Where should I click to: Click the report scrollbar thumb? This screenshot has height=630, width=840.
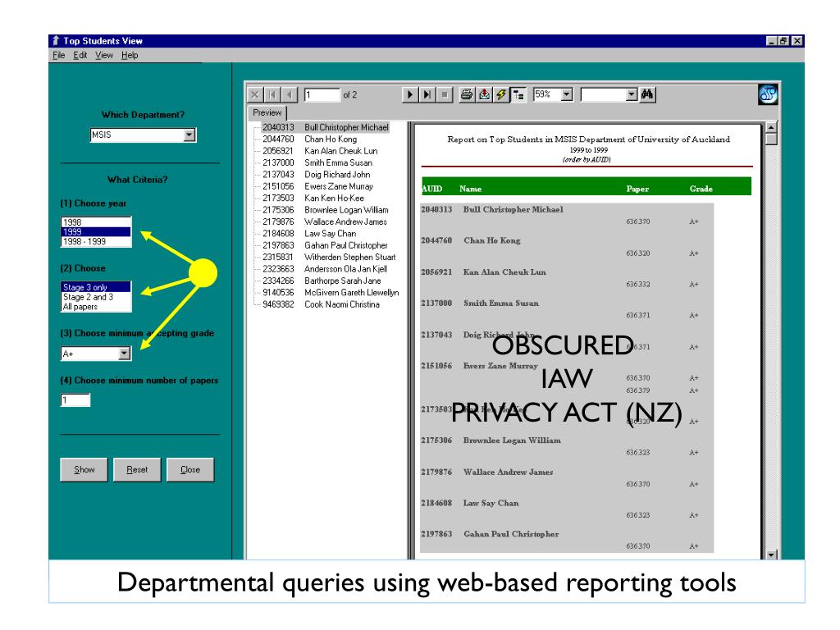[x=771, y=139]
